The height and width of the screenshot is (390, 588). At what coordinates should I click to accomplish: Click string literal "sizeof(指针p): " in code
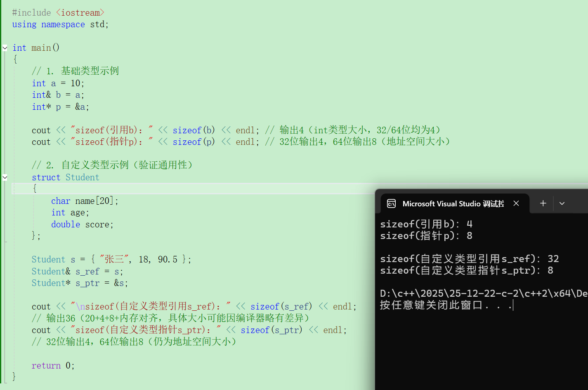112,142
